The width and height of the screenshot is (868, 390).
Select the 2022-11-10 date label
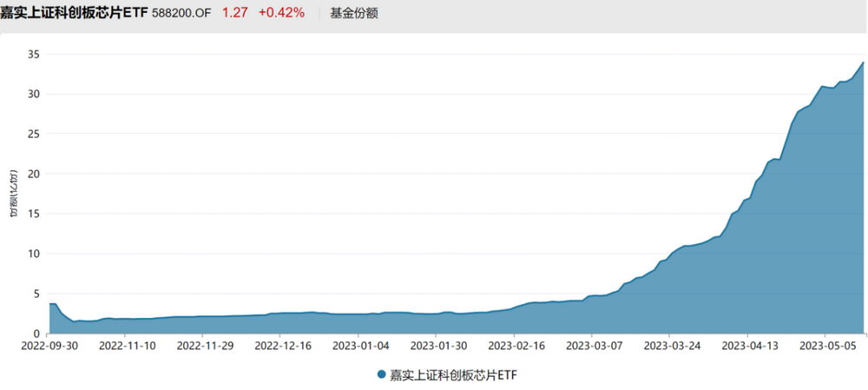pos(126,345)
